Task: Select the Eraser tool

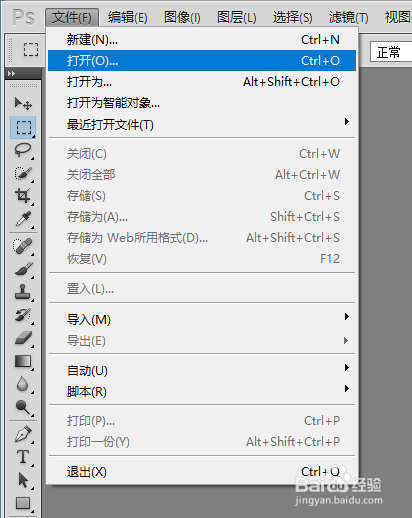Action: point(23,338)
